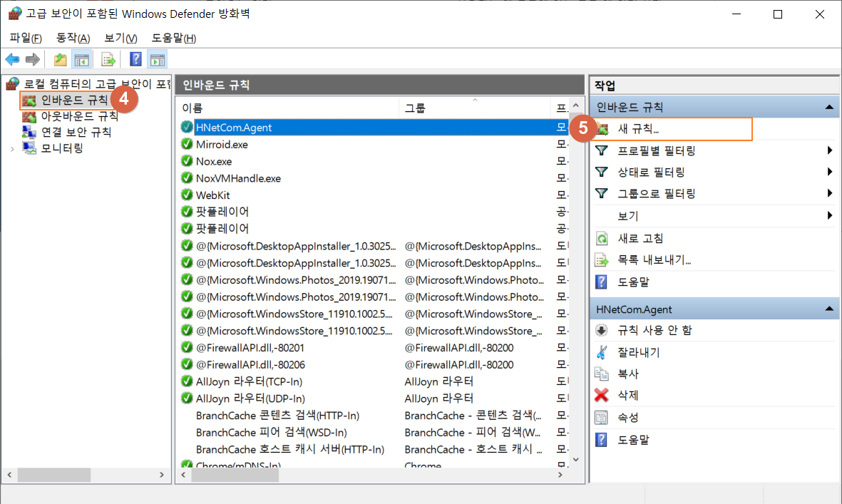This screenshot has height=504, width=842.
Task: Open the 그룹으로 필터링 submenu arrow
Action: [830, 194]
